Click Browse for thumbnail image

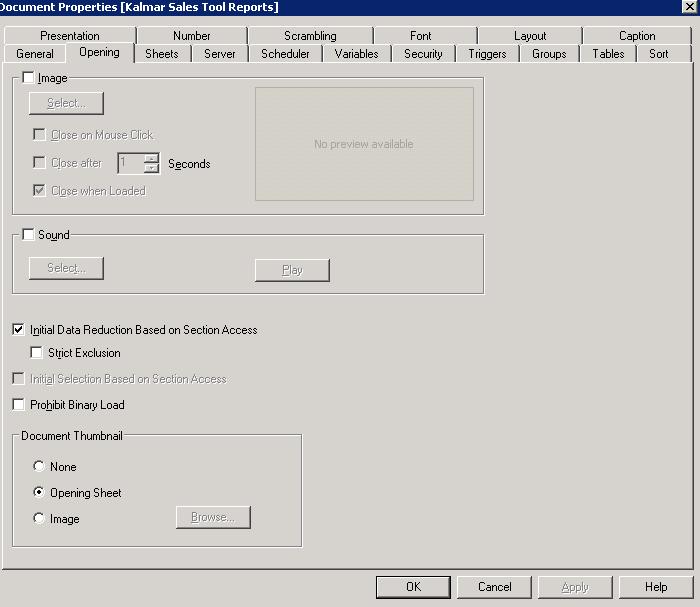pyautogui.click(x=213, y=517)
